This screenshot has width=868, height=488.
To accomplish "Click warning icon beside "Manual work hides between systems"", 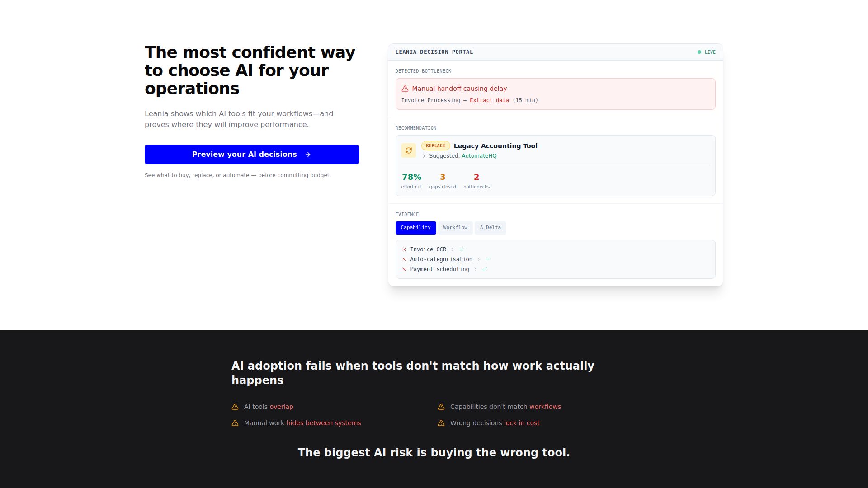I will [x=235, y=423].
